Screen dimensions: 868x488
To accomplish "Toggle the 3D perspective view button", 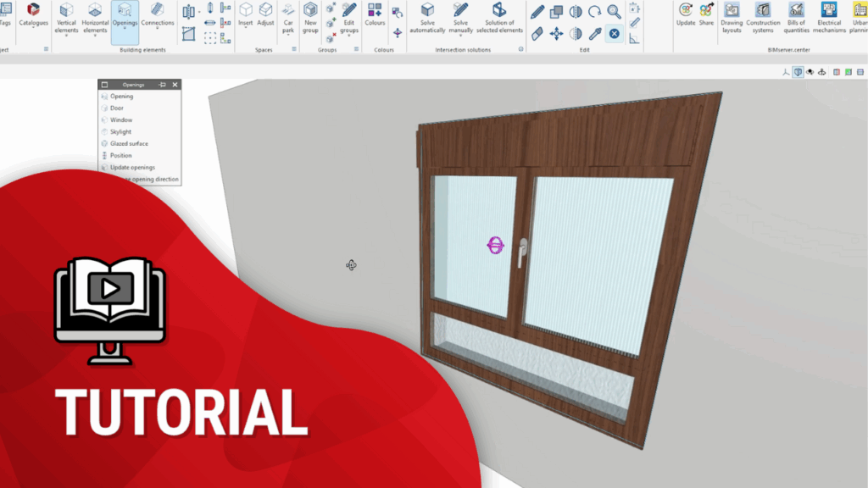I will (798, 73).
